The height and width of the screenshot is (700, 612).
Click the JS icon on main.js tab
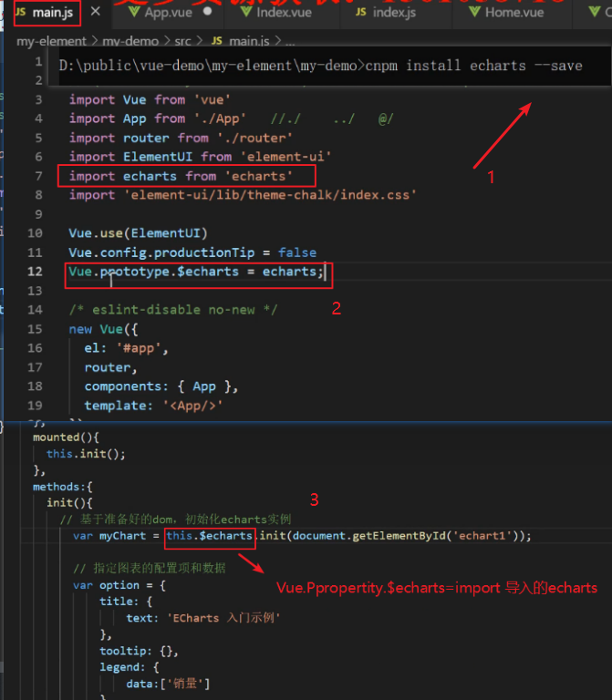[21, 12]
